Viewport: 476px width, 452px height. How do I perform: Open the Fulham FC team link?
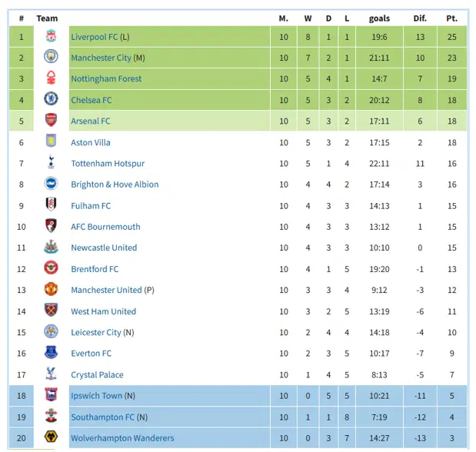tap(91, 206)
